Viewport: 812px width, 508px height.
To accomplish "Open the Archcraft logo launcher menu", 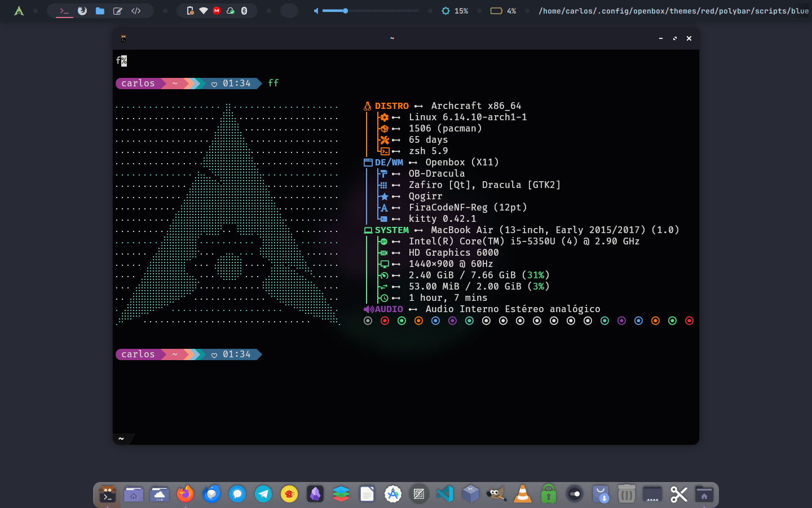I will (x=19, y=11).
